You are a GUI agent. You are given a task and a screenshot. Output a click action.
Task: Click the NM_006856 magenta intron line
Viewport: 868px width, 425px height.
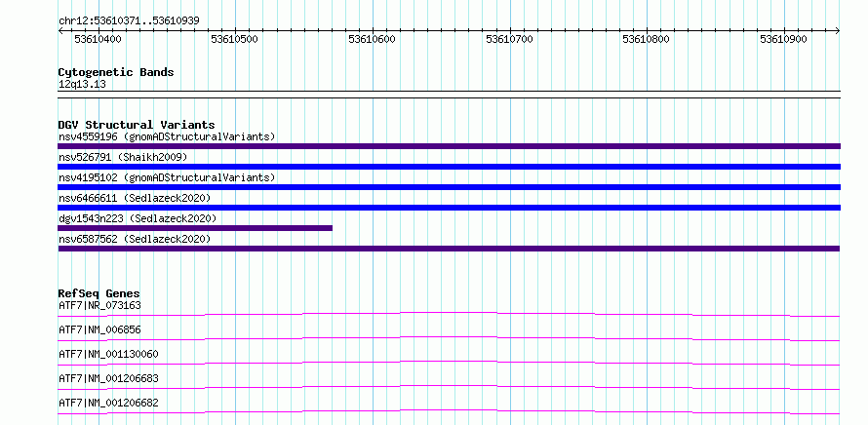point(449,338)
